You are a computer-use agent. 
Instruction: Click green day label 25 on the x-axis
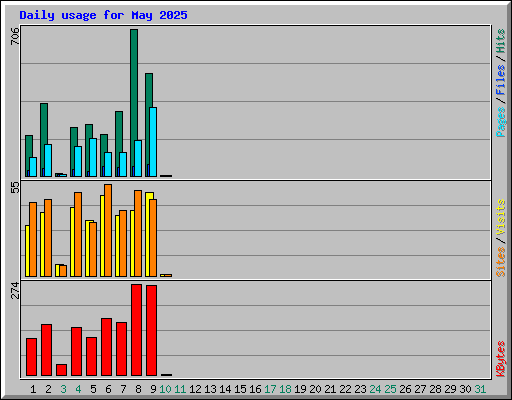[390, 389]
